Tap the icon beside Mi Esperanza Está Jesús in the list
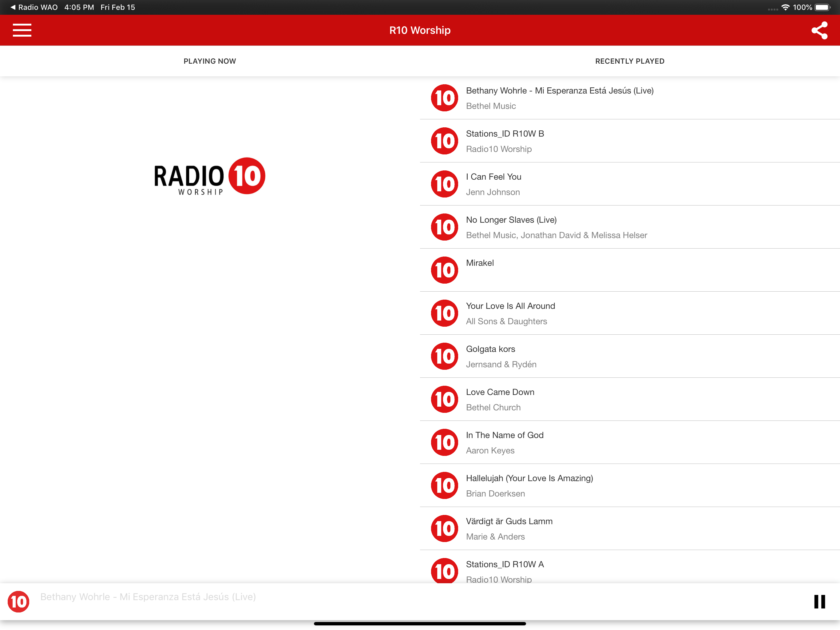Screen dimensions: 840x630 click(x=444, y=98)
